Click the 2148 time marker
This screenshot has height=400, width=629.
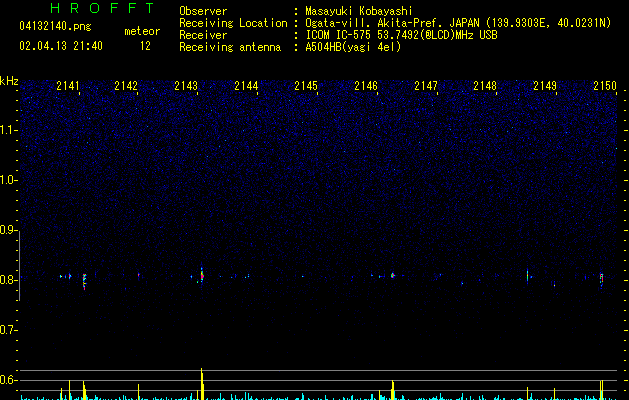tap(485, 86)
